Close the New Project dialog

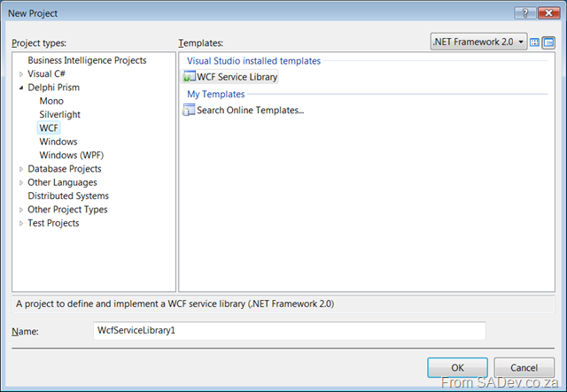(549, 13)
